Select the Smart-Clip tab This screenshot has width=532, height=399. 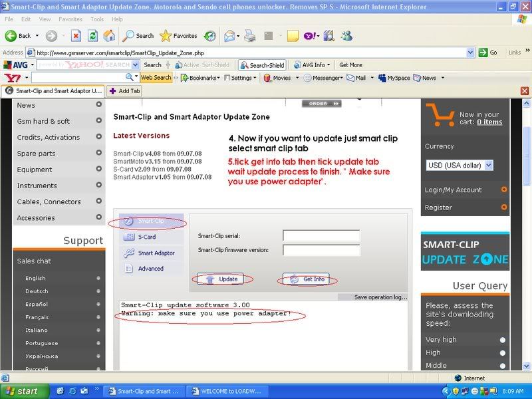coord(151,221)
